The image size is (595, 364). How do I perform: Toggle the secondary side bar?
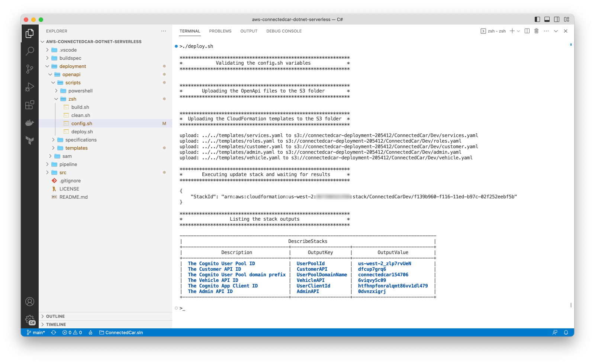pos(557,19)
